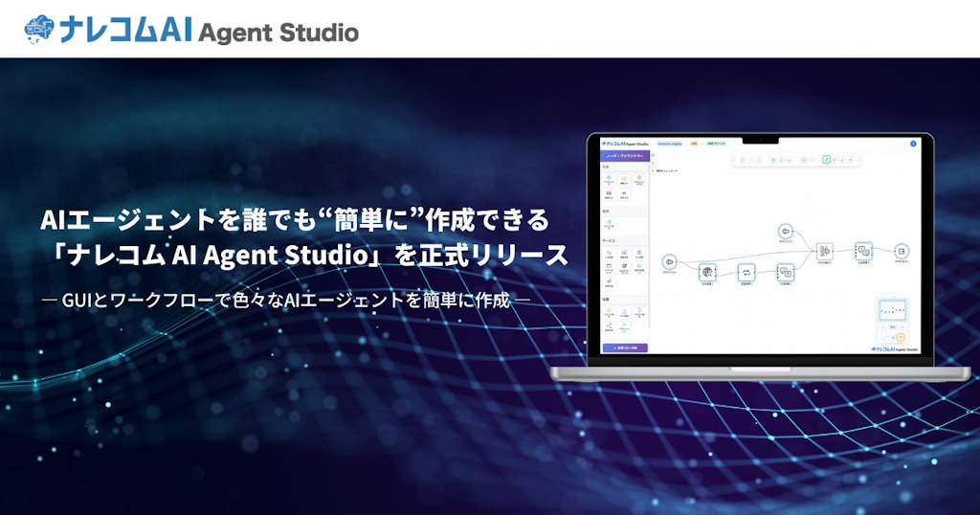Toggle the orange highlighted button below minimap
This screenshot has width=980, height=515.
(901, 337)
